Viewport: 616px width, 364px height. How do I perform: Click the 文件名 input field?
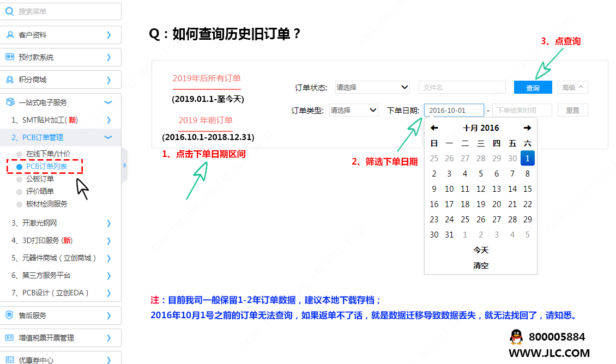tap(462, 87)
